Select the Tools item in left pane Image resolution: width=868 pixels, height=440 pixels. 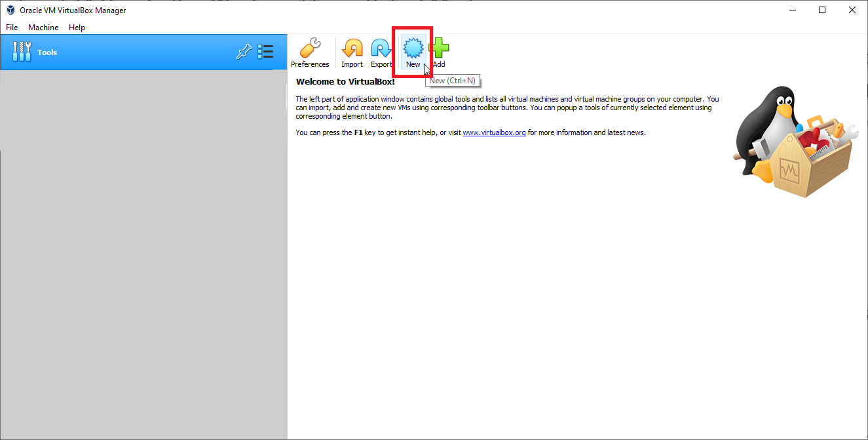pyautogui.click(x=143, y=52)
